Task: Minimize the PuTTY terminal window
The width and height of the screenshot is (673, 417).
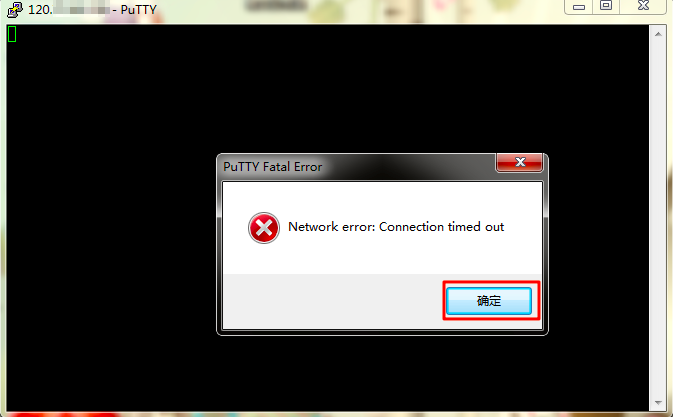Action: [x=579, y=7]
